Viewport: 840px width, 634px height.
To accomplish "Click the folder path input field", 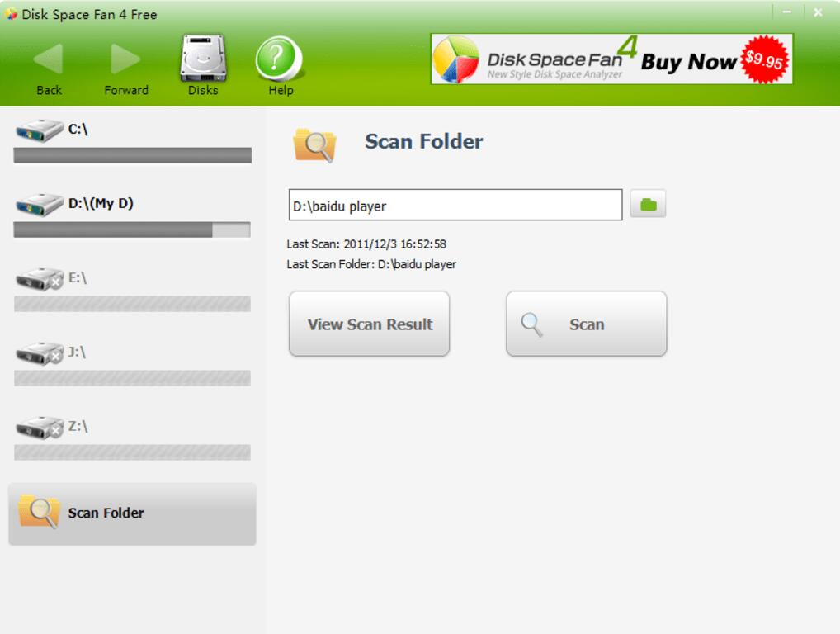I will 455,206.
